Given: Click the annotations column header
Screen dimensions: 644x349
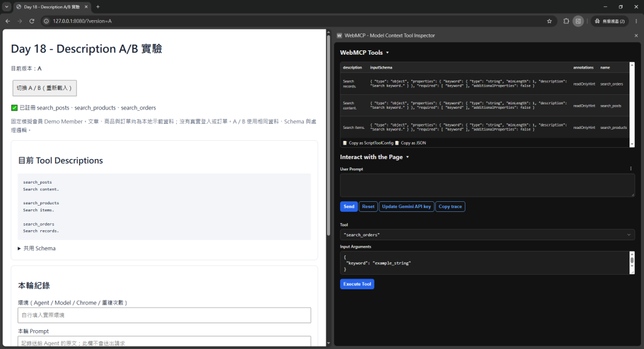Looking at the screenshot, I should [583, 67].
